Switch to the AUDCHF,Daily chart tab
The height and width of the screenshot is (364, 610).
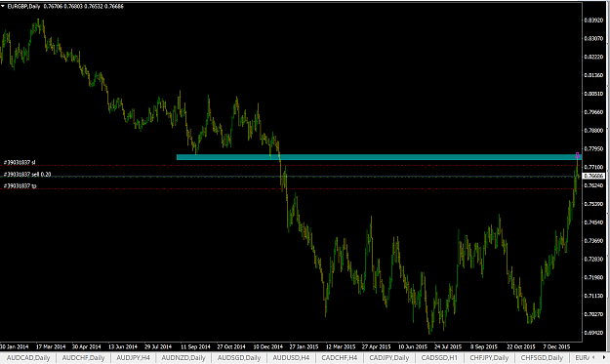83,358
